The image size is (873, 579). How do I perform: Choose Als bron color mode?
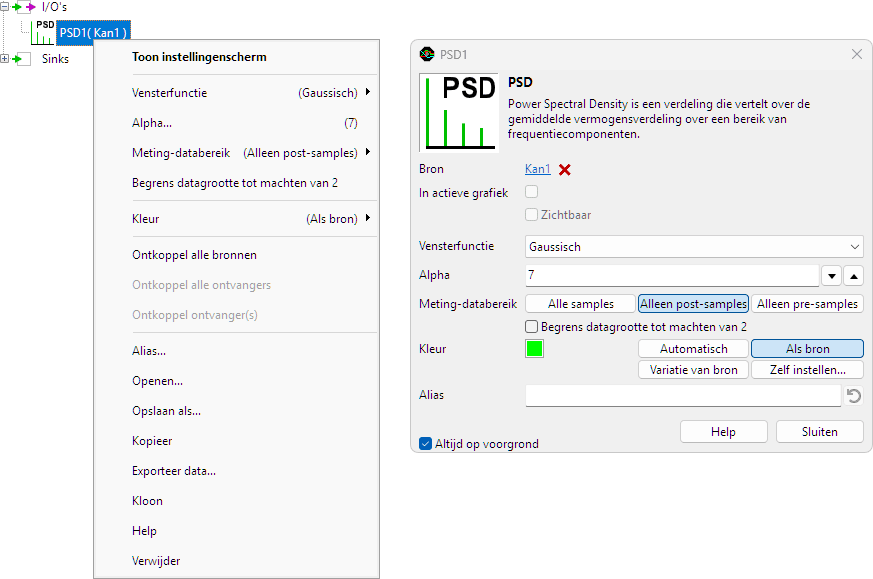click(807, 349)
